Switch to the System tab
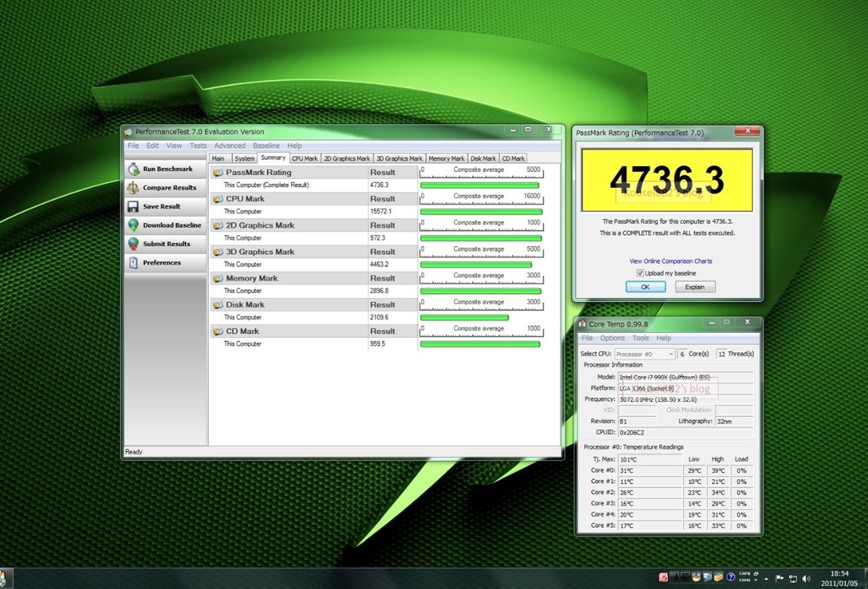Image resolution: width=868 pixels, height=589 pixels. pyautogui.click(x=245, y=159)
